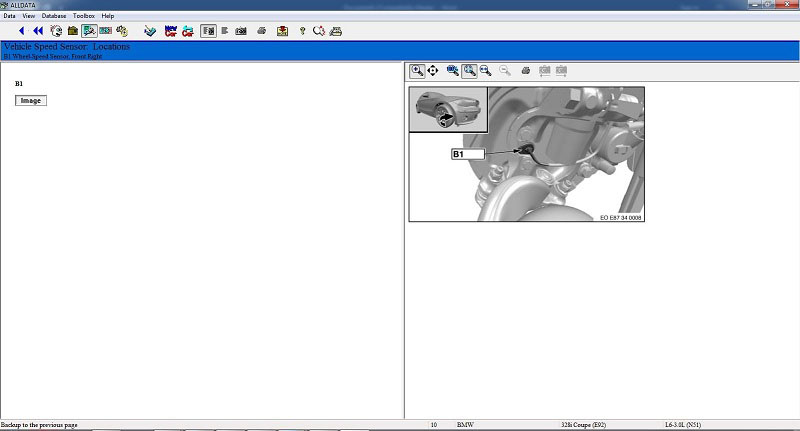Click the car thumbnail inset in diagram
This screenshot has height=431, width=800.
pos(448,110)
